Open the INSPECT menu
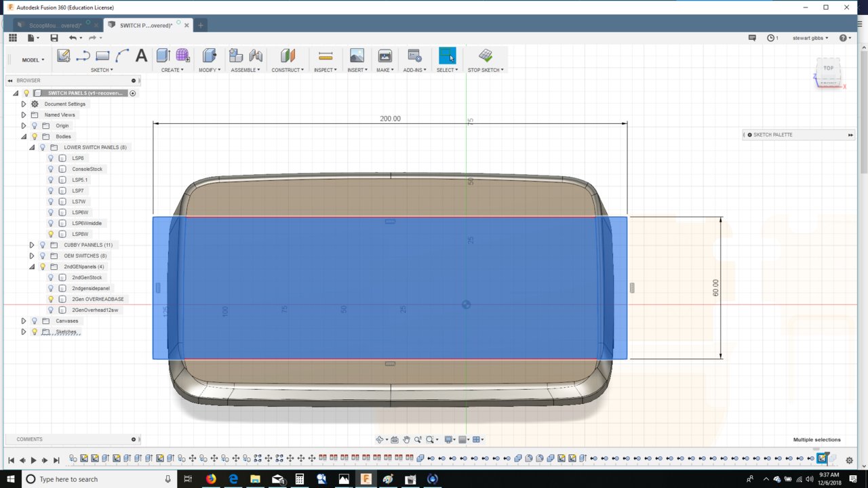 pyautogui.click(x=325, y=70)
